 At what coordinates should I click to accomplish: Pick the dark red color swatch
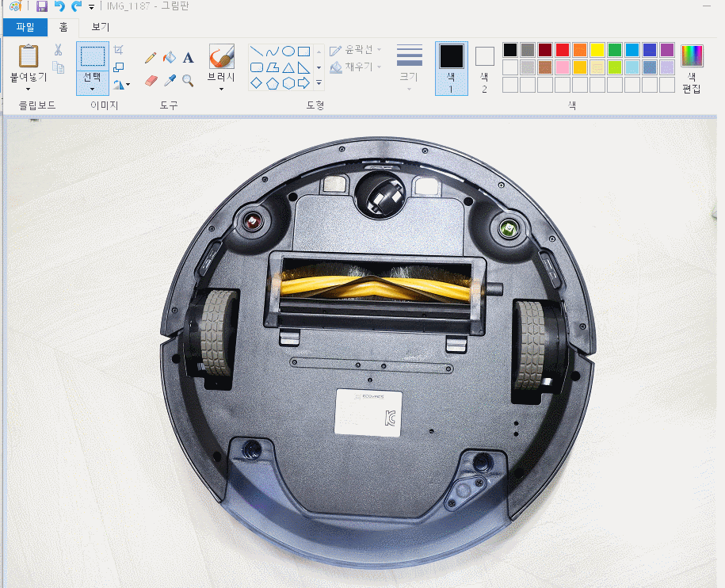tap(544, 49)
